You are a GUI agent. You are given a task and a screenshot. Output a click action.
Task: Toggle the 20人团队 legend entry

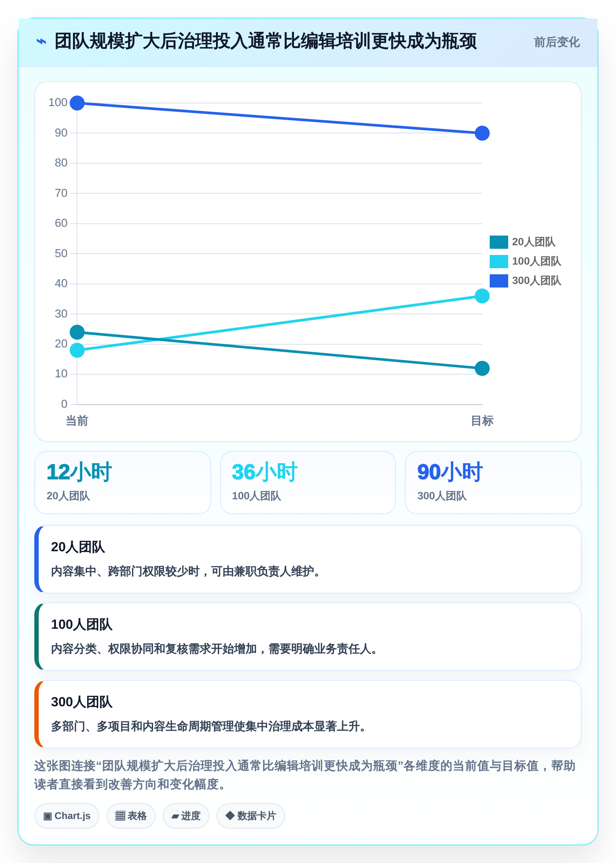point(523,242)
